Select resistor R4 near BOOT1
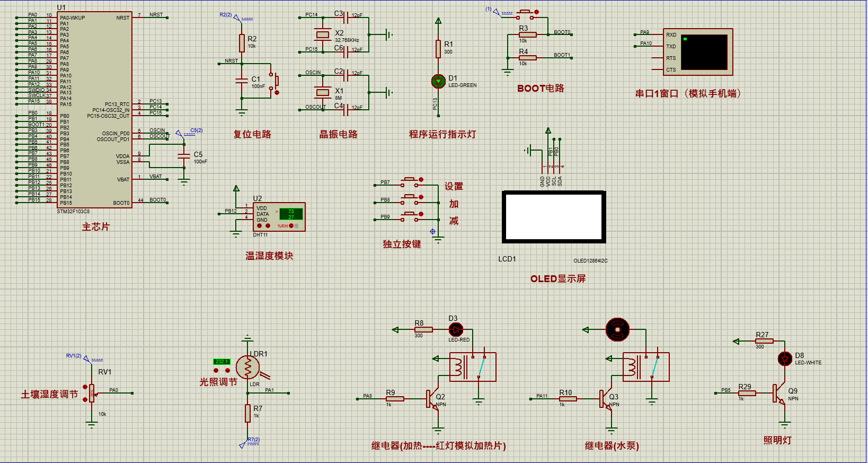 tap(528, 58)
